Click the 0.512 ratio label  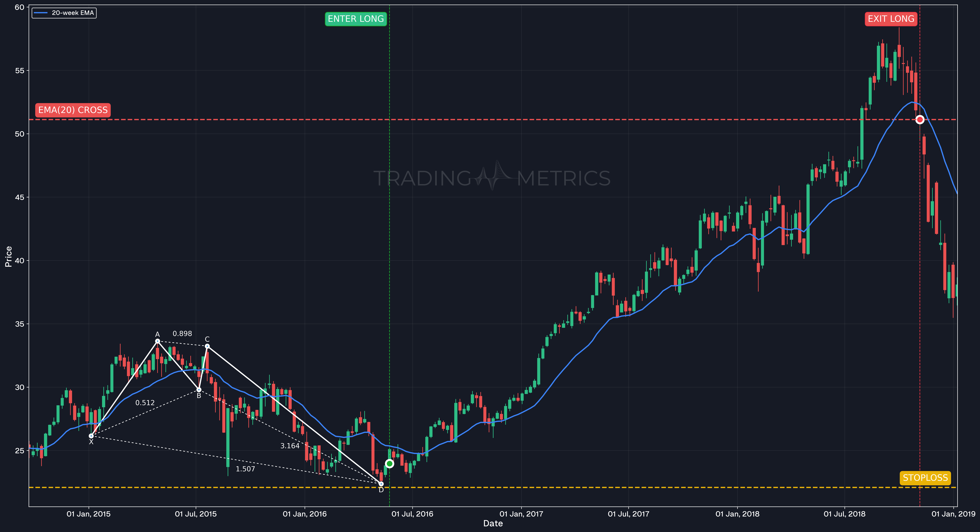pyautogui.click(x=145, y=403)
